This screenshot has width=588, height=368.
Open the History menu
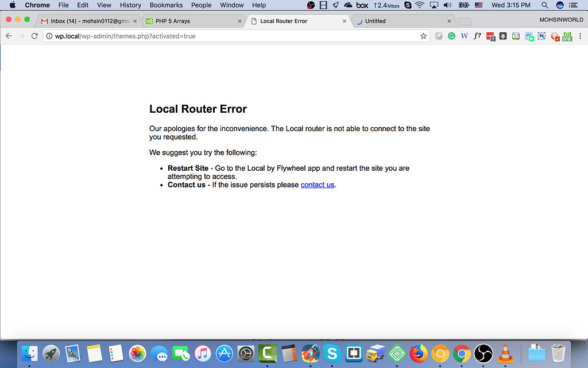[130, 5]
